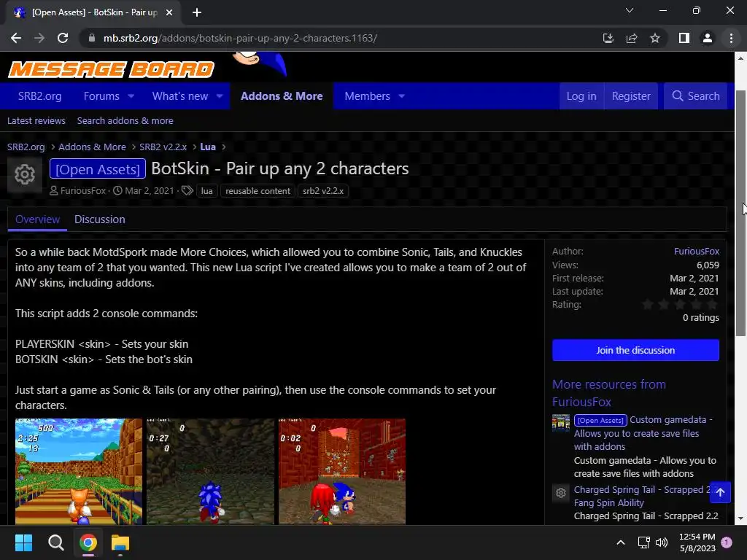Click the reusable content tag
Viewport: 747px width, 560px height.
pyautogui.click(x=258, y=191)
